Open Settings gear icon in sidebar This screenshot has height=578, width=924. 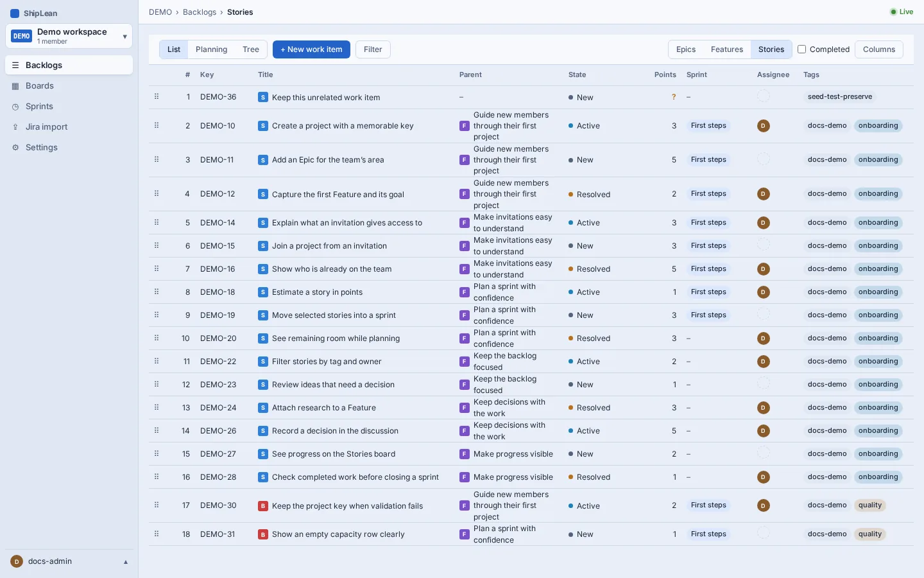[15, 148]
